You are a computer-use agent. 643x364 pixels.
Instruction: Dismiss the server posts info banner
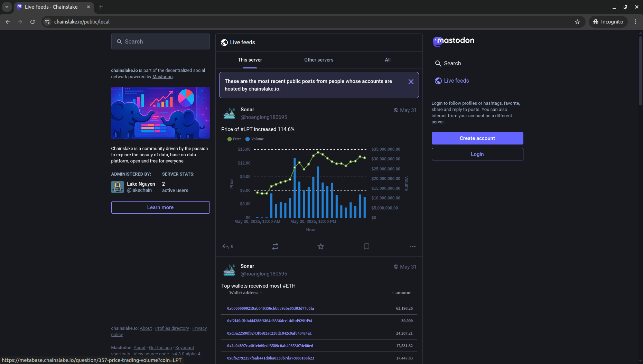[x=411, y=82]
